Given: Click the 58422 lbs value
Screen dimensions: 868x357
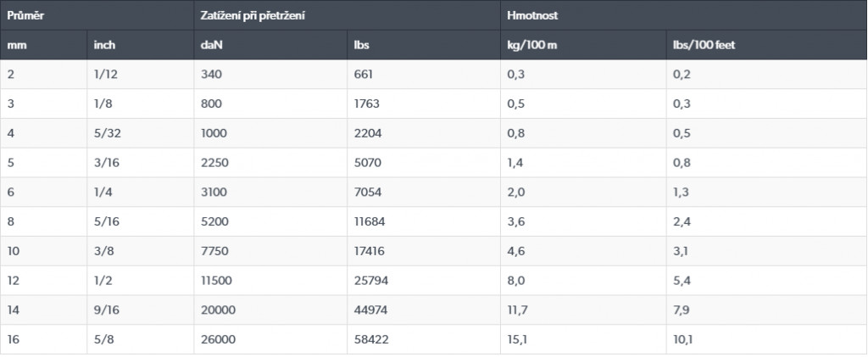Looking at the screenshot, I should pyautogui.click(x=371, y=340).
